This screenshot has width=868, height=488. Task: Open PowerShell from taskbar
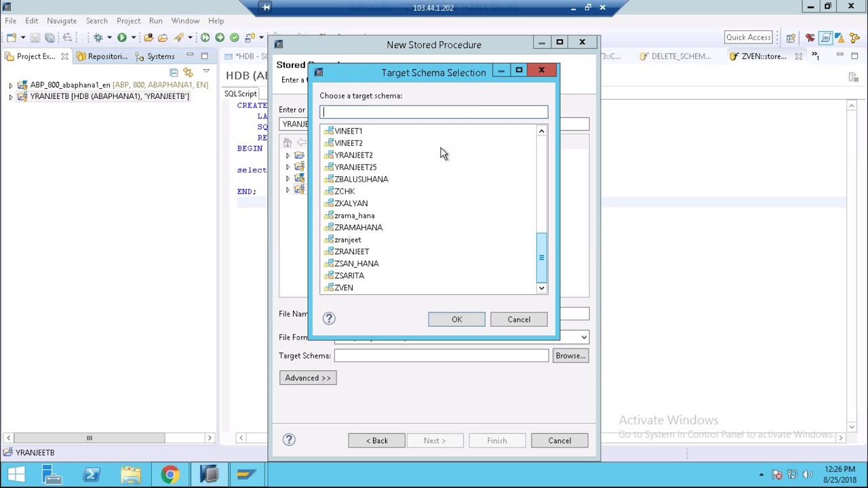[91, 474]
